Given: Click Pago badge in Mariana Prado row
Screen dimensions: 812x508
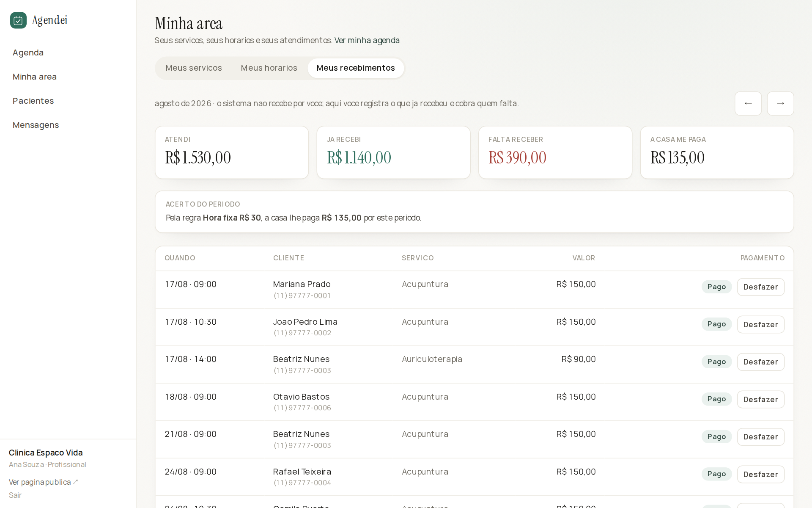Looking at the screenshot, I should point(716,287).
